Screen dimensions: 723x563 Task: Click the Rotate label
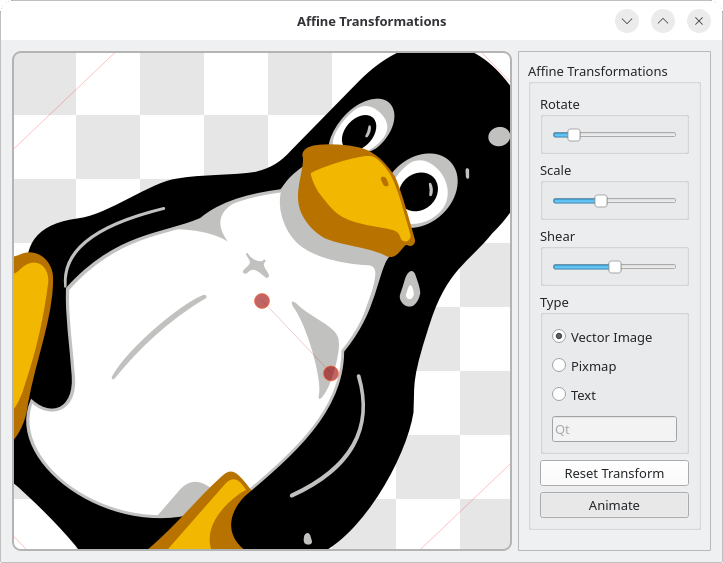click(559, 105)
